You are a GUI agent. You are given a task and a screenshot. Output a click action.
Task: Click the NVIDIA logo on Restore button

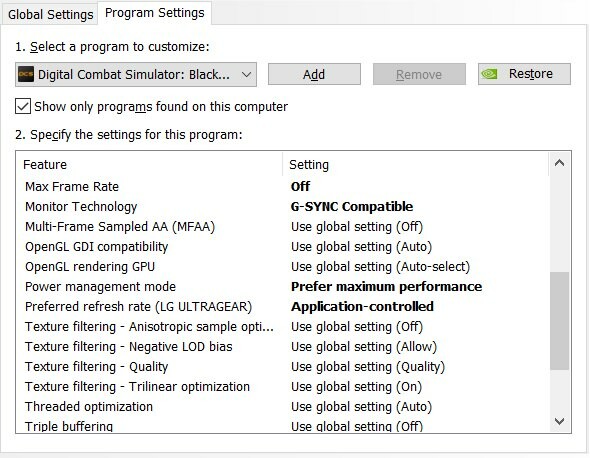tap(489, 74)
